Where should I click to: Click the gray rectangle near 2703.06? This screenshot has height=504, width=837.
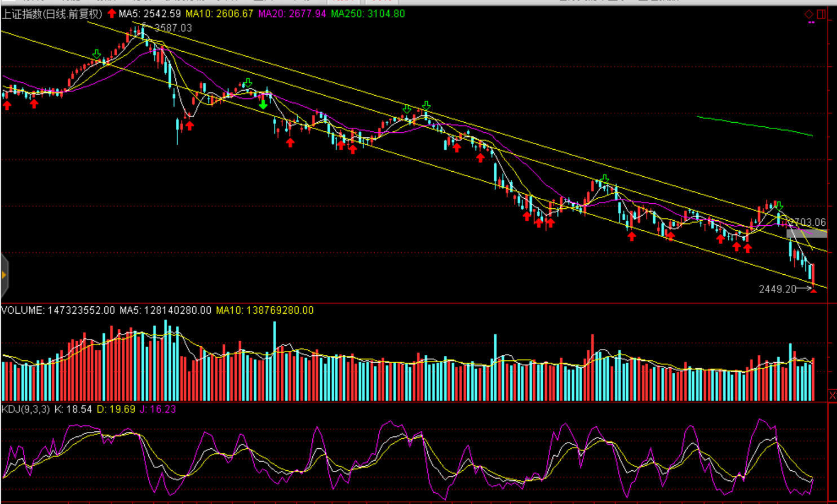tap(806, 233)
